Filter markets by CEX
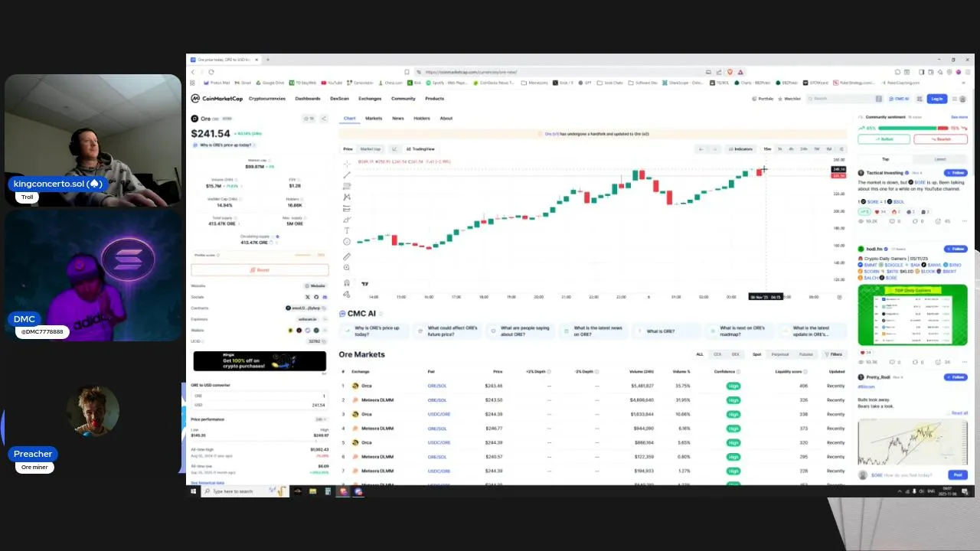Image resolution: width=980 pixels, height=551 pixels. (717, 354)
